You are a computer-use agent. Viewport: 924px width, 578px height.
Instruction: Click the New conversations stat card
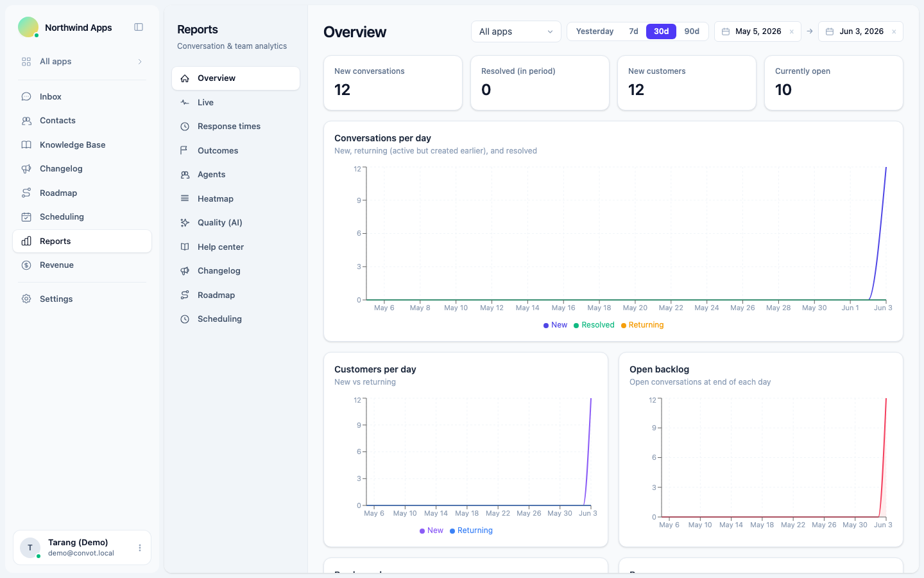393,83
